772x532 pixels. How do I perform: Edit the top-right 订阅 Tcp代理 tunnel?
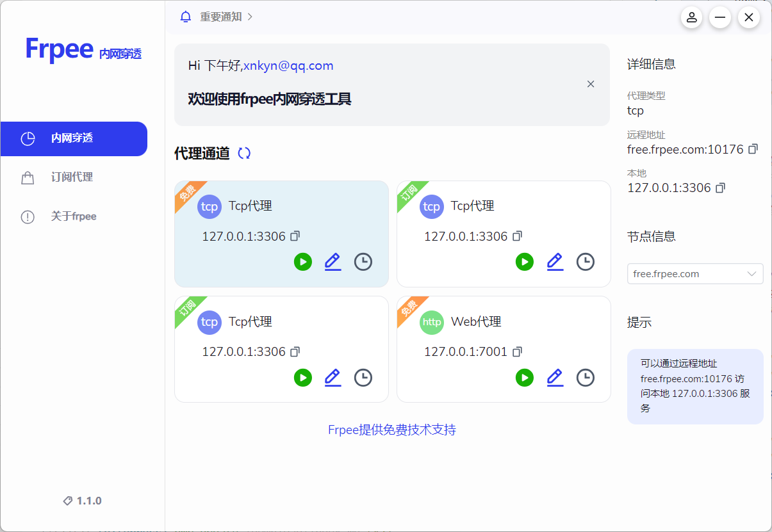[555, 261]
